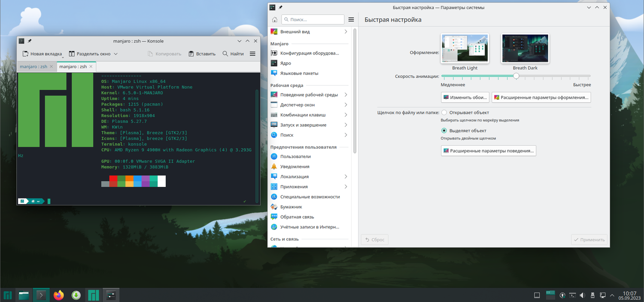Select Breath Dark theme thumbnail
644x302 pixels.
tap(525, 49)
